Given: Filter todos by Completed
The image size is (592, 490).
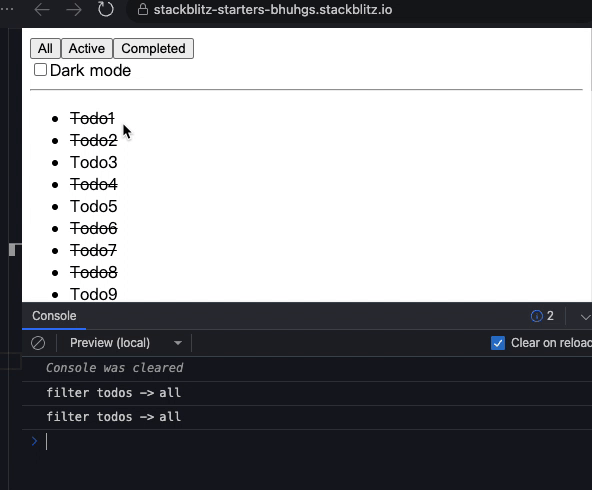Looking at the screenshot, I should click(153, 48).
